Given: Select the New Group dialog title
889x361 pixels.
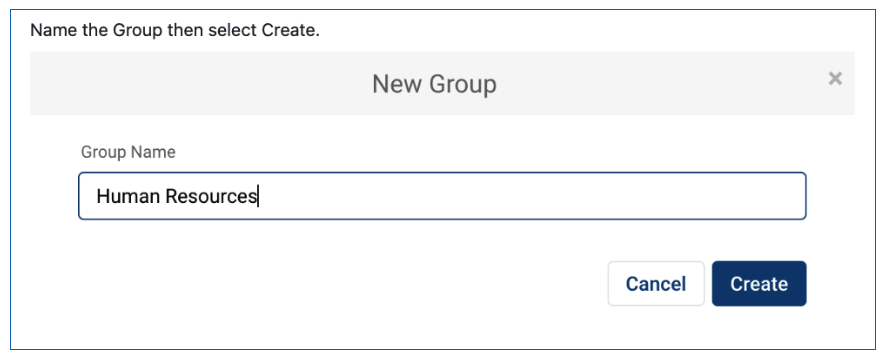Looking at the screenshot, I should [x=434, y=84].
